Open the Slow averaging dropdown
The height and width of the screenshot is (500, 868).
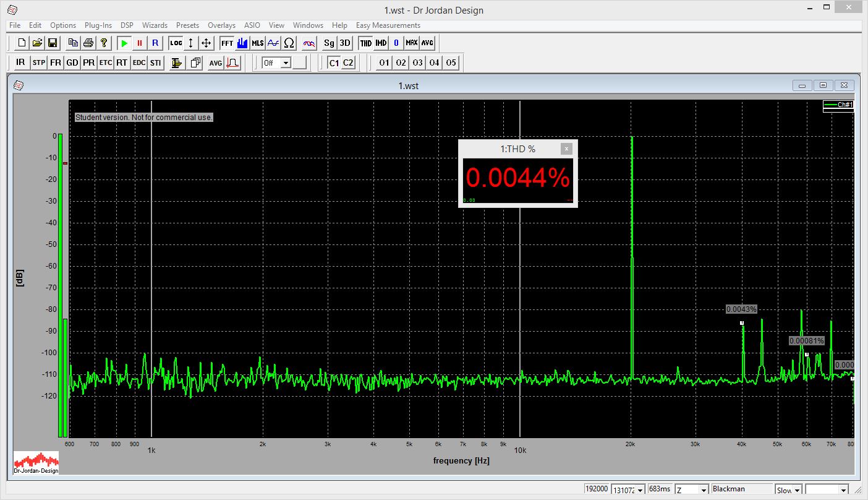point(798,490)
